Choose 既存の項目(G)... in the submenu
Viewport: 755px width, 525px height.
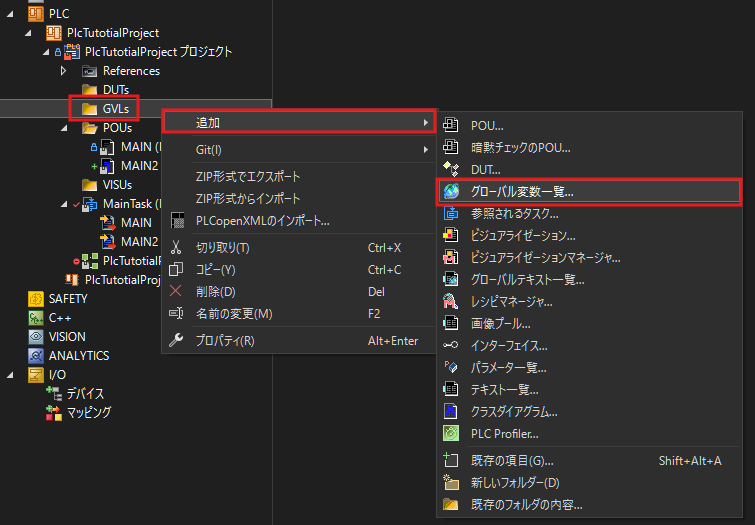[x=512, y=460]
